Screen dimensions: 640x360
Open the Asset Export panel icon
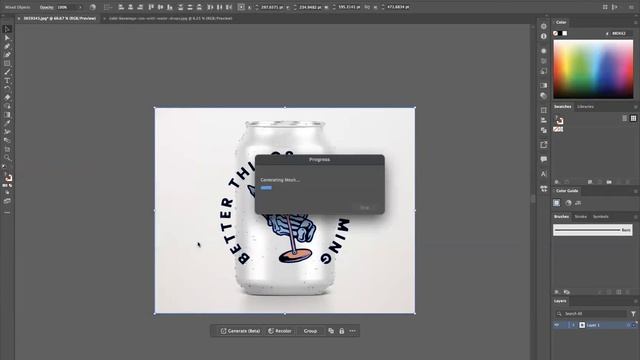coord(544,145)
